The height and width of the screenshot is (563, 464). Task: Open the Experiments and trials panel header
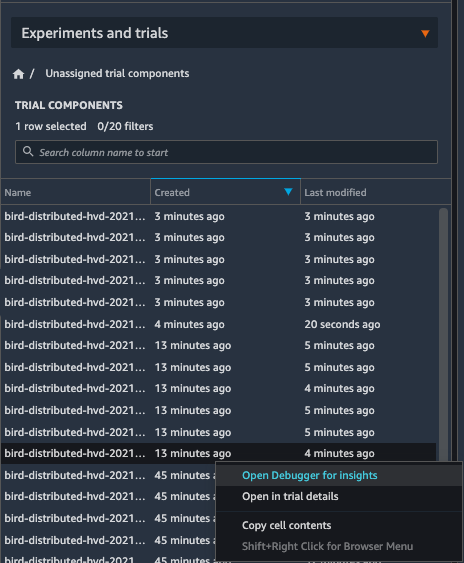click(x=224, y=33)
